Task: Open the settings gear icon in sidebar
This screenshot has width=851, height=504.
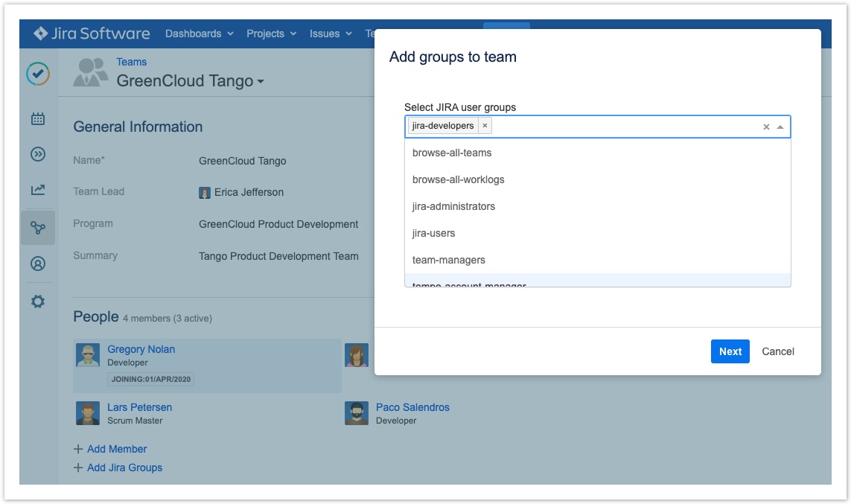Action: 38,302
